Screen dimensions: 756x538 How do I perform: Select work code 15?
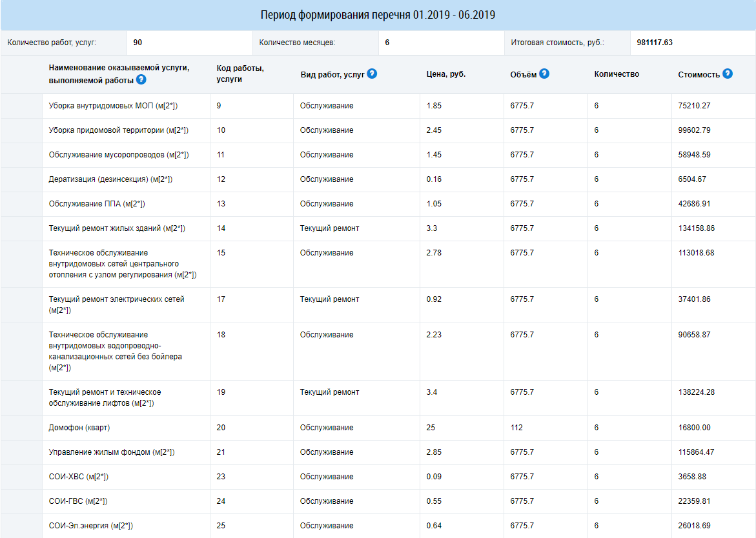[221, 253]
